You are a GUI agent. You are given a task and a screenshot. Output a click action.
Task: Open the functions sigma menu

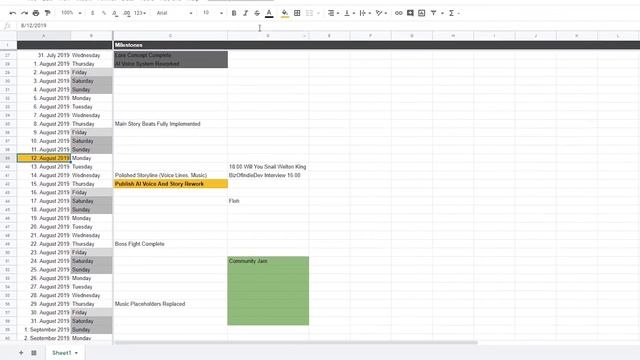[451, 13]
